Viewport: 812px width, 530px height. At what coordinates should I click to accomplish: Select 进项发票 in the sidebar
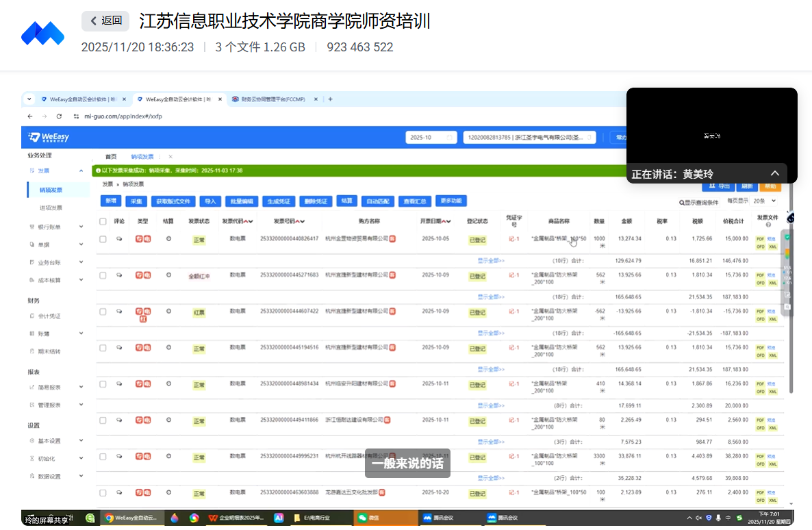tap(51, 207)
